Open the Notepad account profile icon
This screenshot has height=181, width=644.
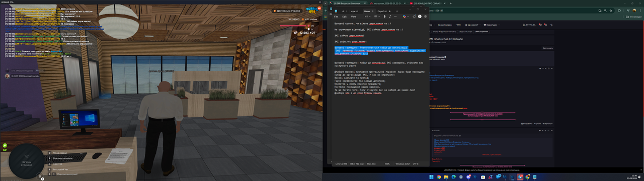[420, 17]
